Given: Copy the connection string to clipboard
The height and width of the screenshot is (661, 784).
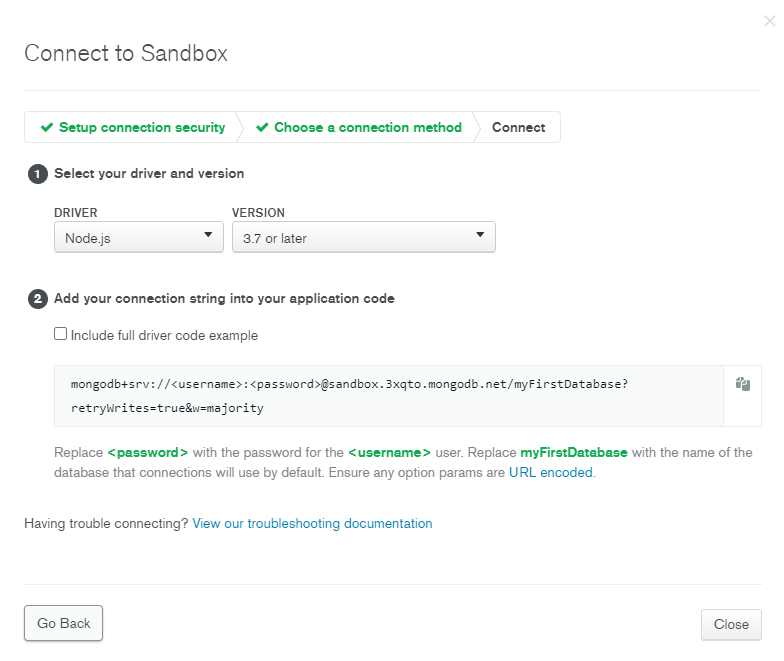Looking at the screenshot, I should click(x=743, y=384).
